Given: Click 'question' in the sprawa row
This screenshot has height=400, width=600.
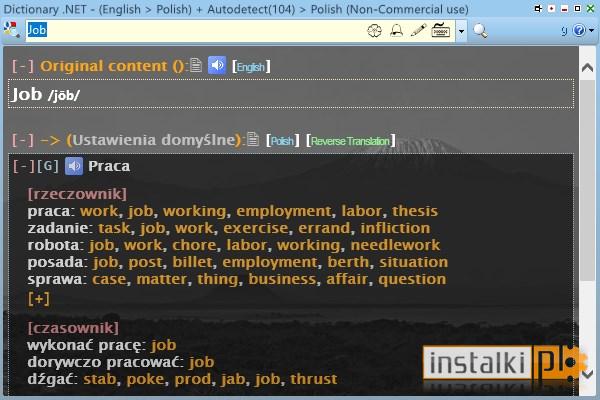Looking at the screenshot, I should point(412,279).
